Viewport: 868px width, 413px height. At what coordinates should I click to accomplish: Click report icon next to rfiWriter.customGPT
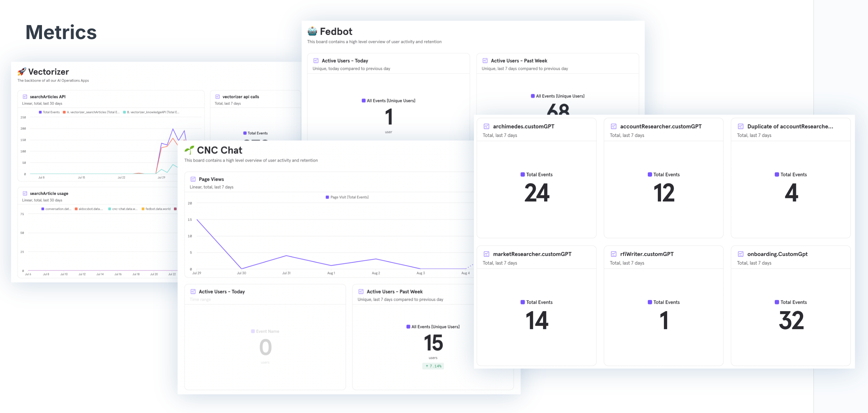pyautogui.click(x=614, y=254)
